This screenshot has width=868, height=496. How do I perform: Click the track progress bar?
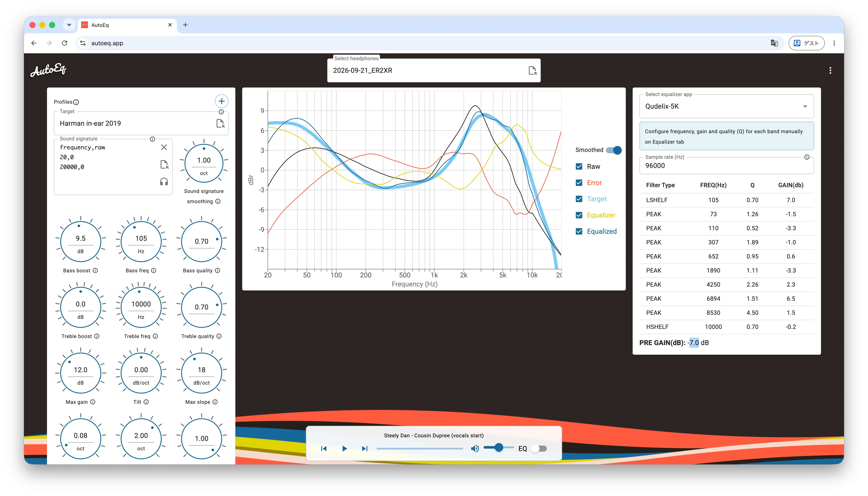(x=420, y=449)
